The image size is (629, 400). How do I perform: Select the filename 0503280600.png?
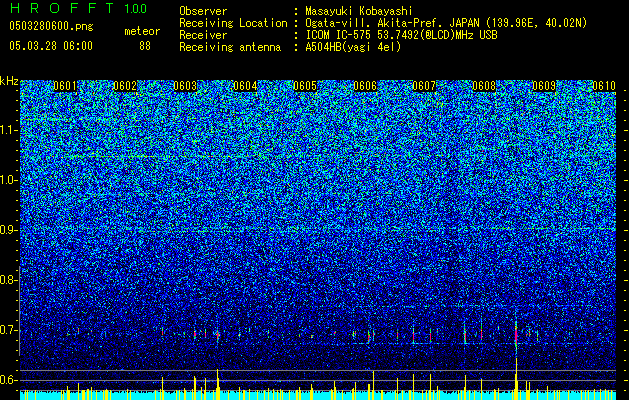pyautogui.click(x=51, y=26)
